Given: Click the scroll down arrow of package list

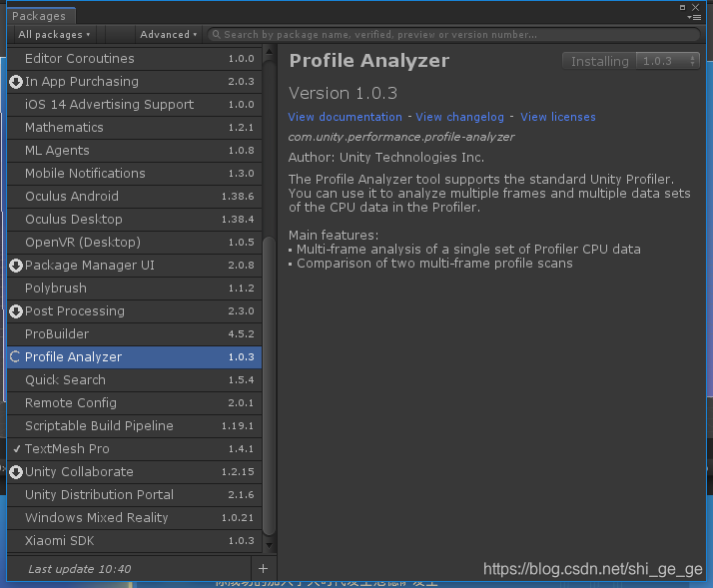Looking at the screenshot, I should [x=270, y=545].
